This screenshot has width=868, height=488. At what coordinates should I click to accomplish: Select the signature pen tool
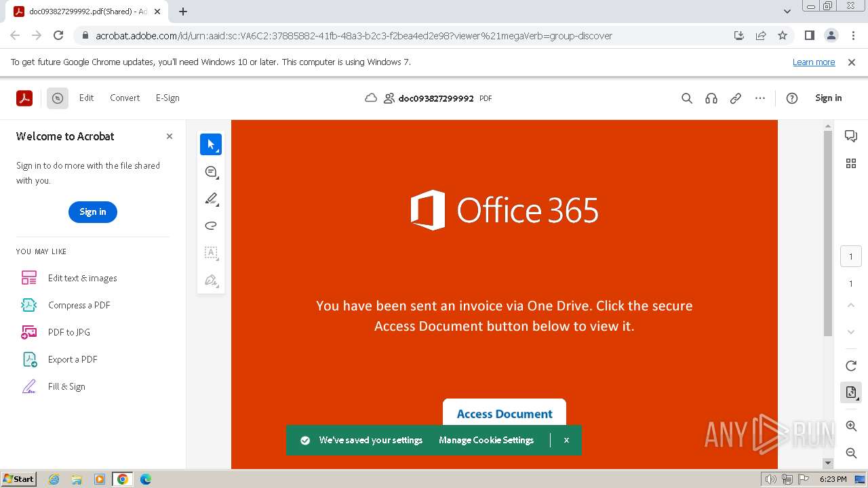click(211, 280)
